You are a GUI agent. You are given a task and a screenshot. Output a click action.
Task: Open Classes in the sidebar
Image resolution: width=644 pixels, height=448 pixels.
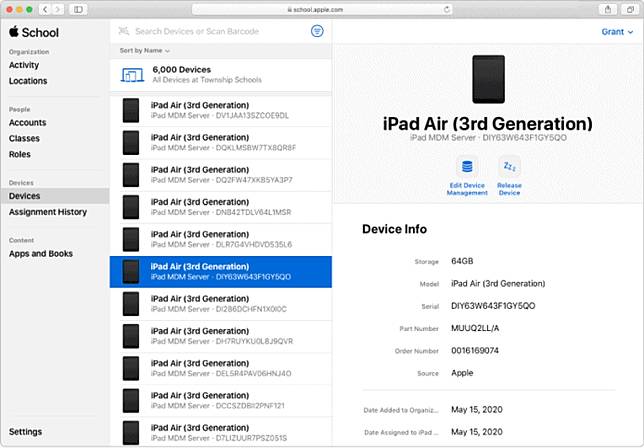[x=24, y=138]
